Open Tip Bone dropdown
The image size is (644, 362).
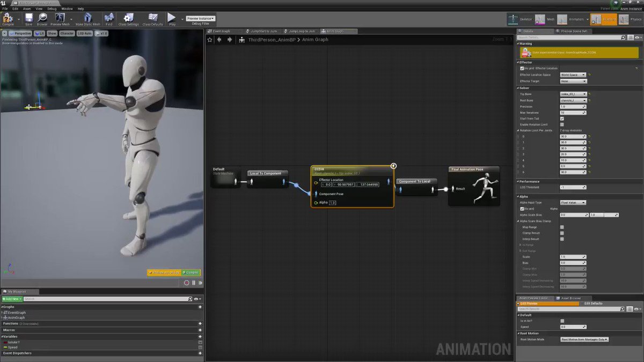573,94
